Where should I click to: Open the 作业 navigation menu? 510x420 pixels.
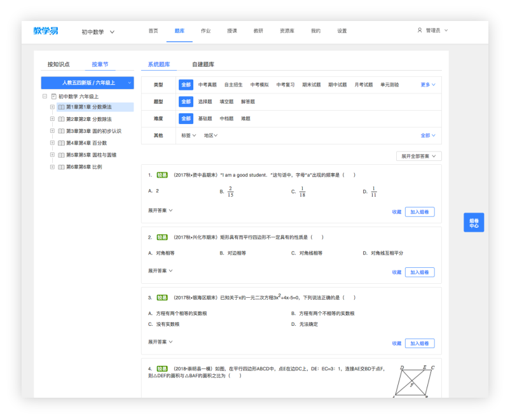(205, 30)
